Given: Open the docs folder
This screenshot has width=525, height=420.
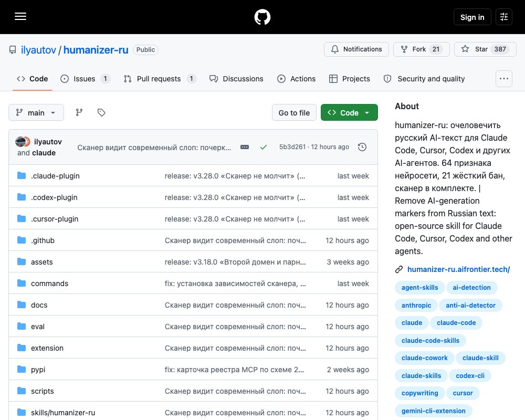Looking at the screenshot, I should [x=39, y=305].
